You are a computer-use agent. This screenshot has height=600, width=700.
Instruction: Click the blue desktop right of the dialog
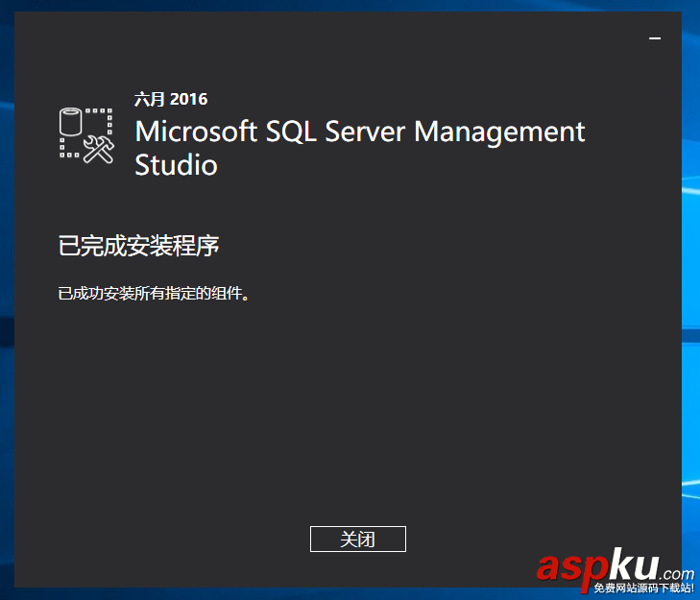690,288
